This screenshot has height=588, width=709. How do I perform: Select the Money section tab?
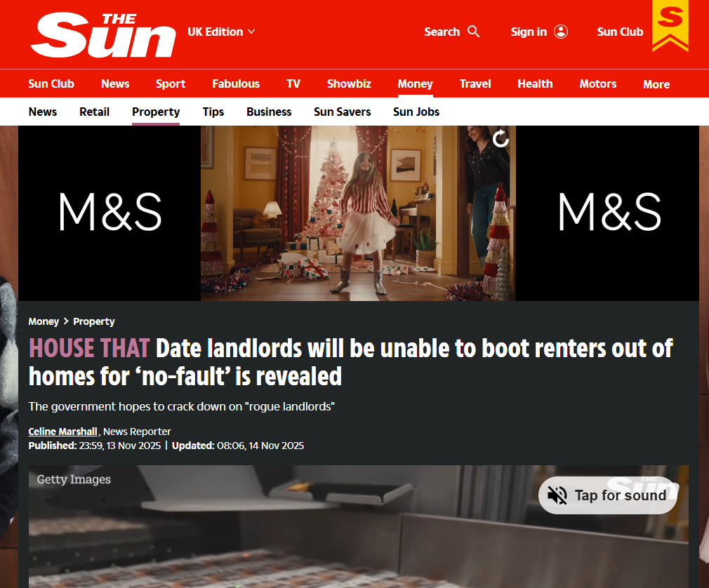point(415,83)
